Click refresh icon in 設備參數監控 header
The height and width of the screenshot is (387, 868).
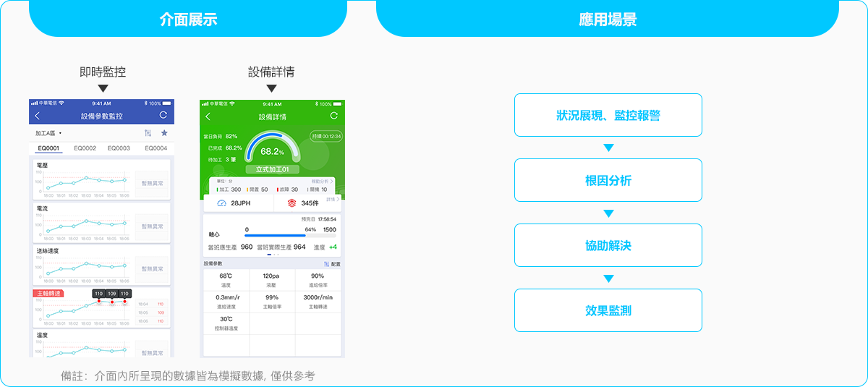pos(163,116)
